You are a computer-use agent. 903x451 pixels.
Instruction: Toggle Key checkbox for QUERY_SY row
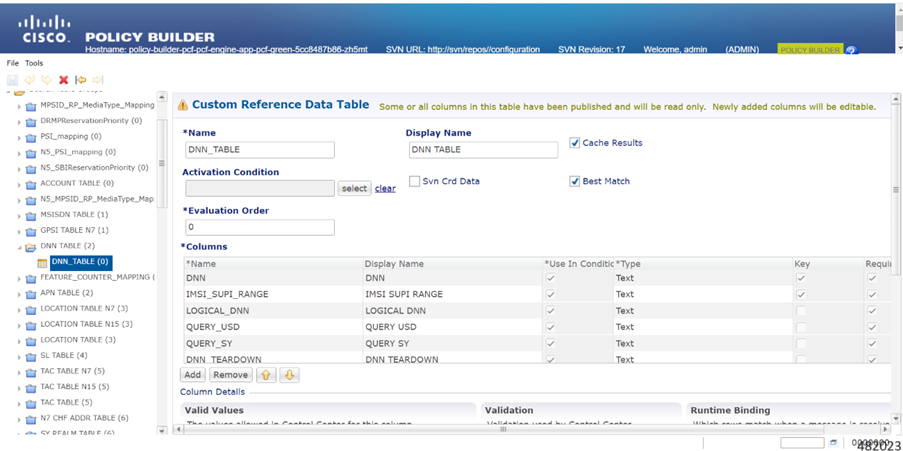[x=800, y=343]
